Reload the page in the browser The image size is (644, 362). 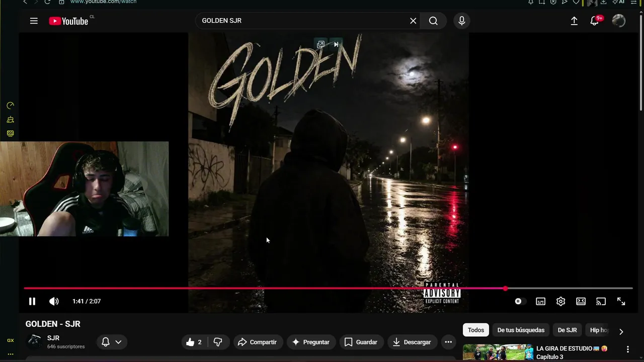(x=47, y=2)
